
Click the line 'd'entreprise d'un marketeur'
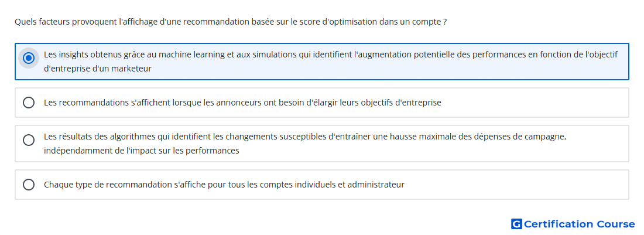[x=98, y=69]
